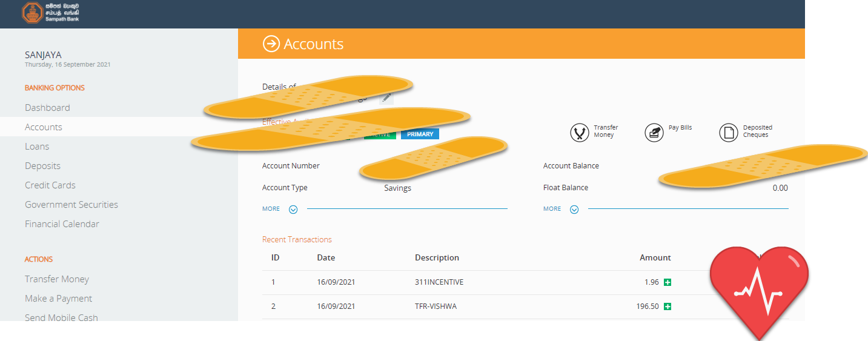868x341 pixels.
Task: Open Dashboard in the banking options
Action: 47,108
